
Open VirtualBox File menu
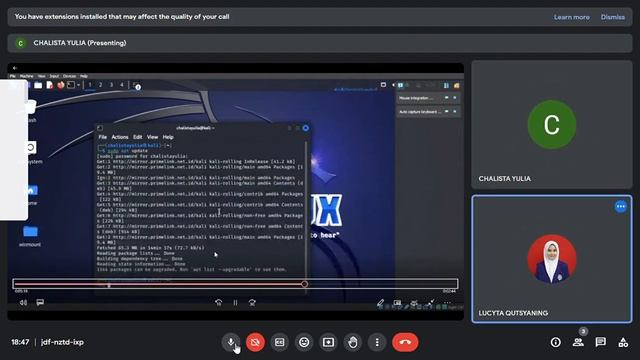point(13,76)
